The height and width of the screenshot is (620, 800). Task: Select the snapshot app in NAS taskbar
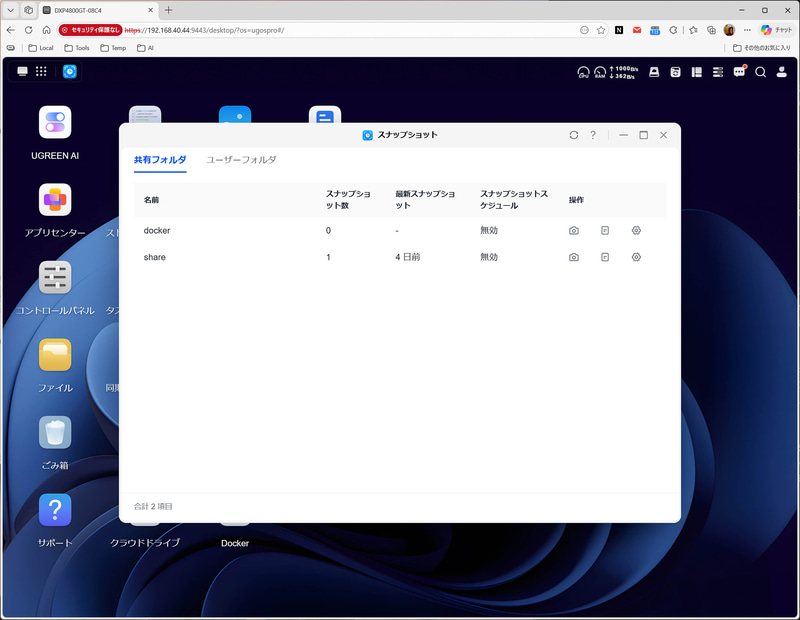click(70, 71)
